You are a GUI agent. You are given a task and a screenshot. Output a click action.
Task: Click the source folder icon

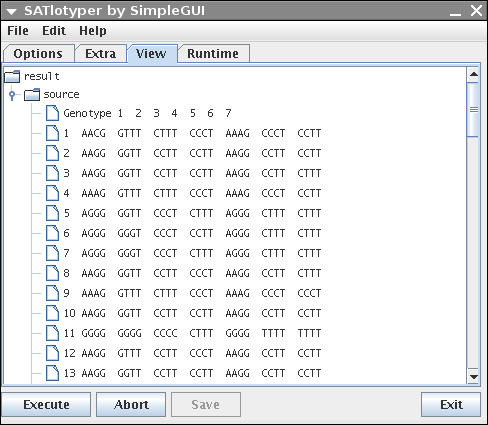32,95
